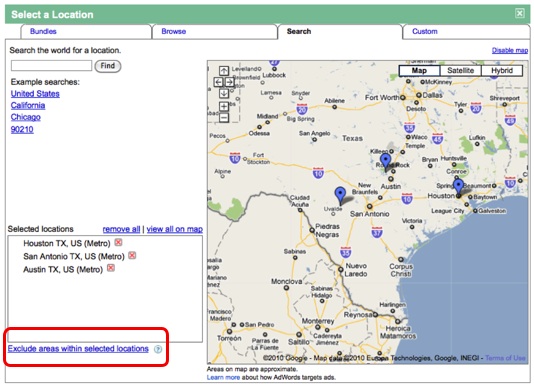Screen dimensions: 534x387
Task: Open help icon beside Exclude areas link
Action: [158, 349]
